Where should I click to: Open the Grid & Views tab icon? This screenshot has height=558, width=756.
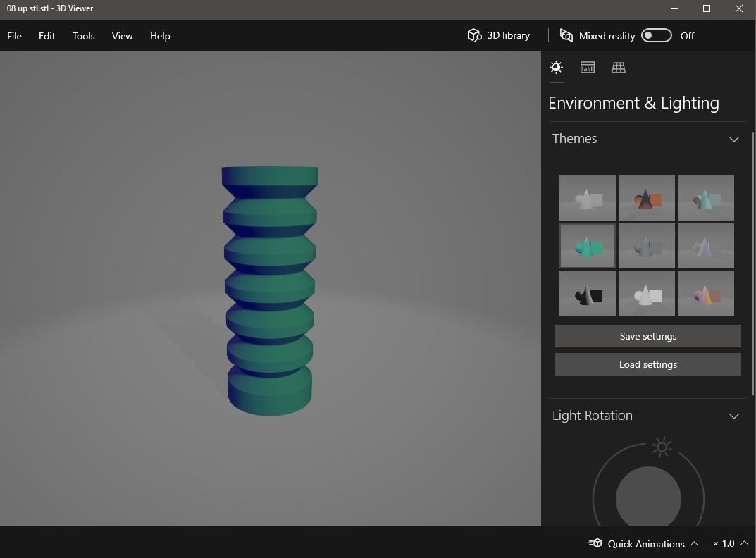click(619, 68)
